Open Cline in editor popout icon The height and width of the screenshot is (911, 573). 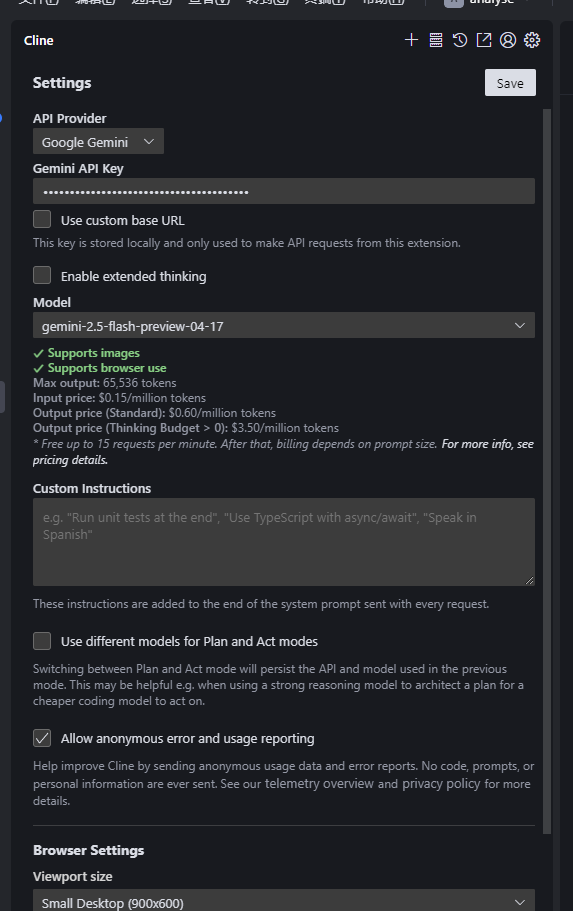(484, 40)
